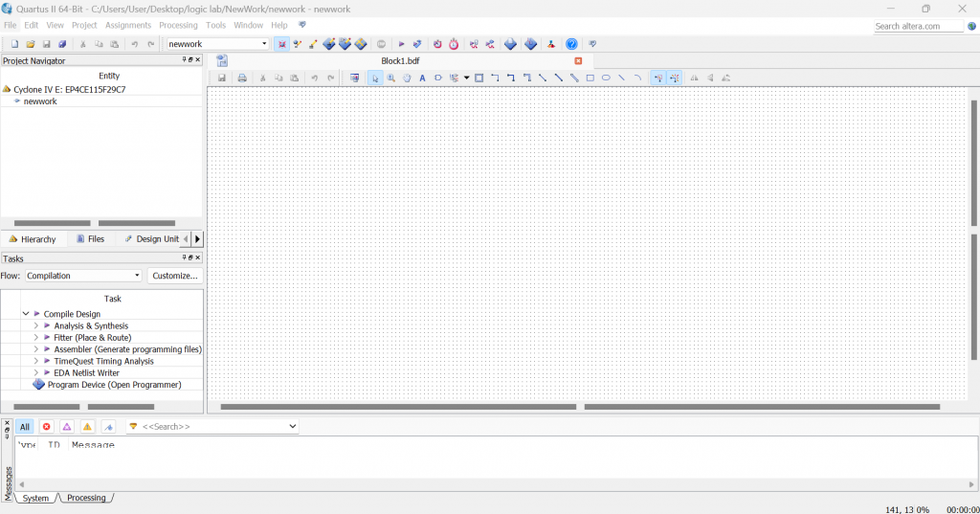This screenshot has height=514, width=980.
Task: Toggle rubberbanding mode in block toolbar
Action: pyautogui.click(x=658, y=78)
